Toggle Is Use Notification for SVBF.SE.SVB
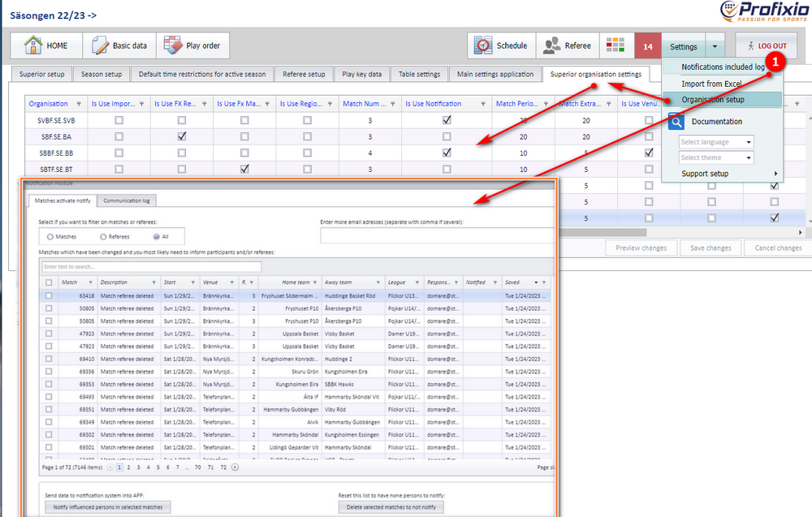 [447, 120]
